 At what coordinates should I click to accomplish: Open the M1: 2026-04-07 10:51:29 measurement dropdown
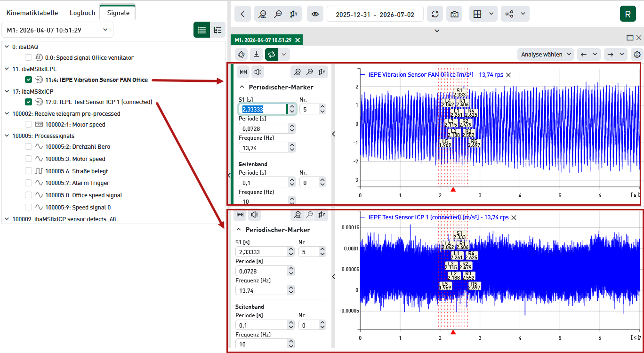click(x=57, y=30)
